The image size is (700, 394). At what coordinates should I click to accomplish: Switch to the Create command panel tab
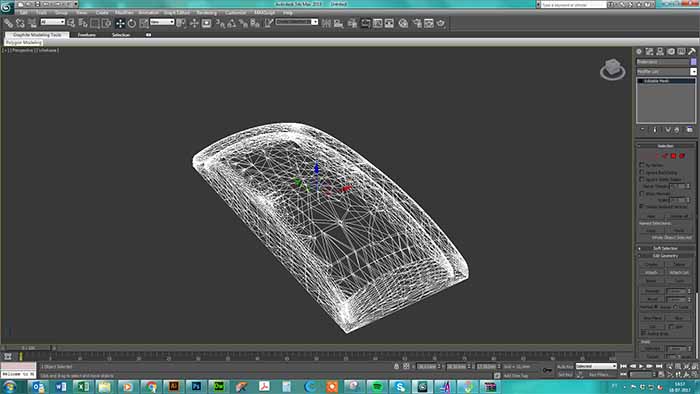(639, 51)
